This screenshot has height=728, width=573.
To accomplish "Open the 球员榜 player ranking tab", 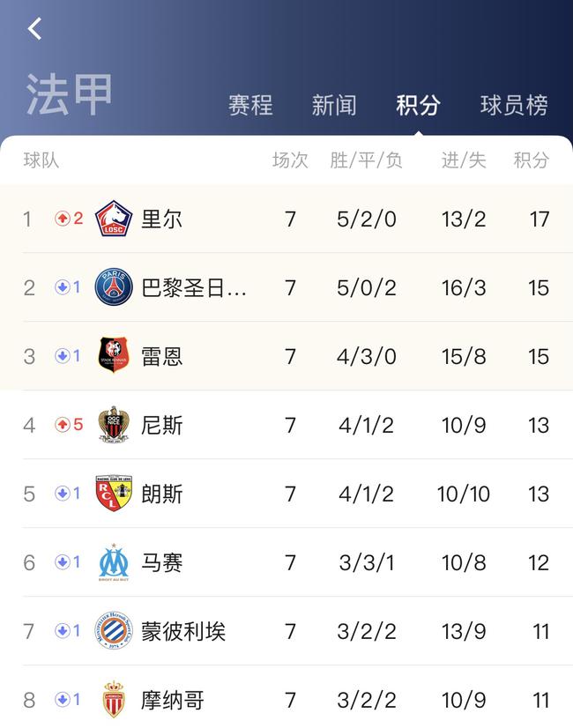I will tap(514, 105).
